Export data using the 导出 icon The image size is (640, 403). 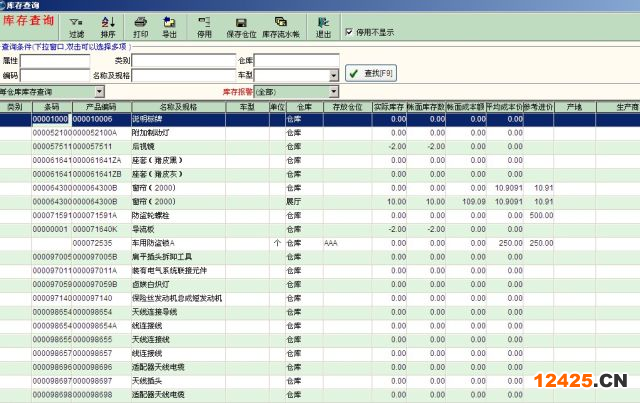(x=169, y=26)
